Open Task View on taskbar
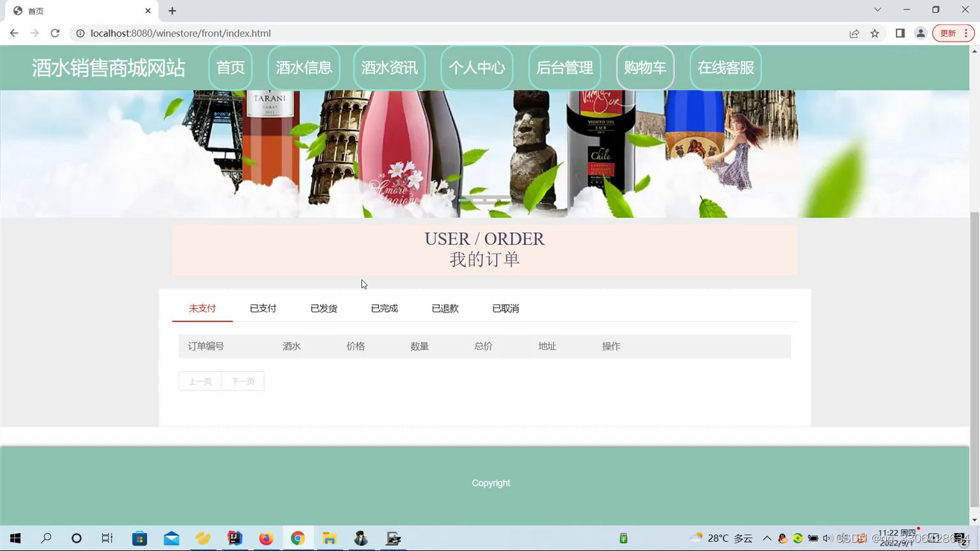 click(x=107, y=538)
